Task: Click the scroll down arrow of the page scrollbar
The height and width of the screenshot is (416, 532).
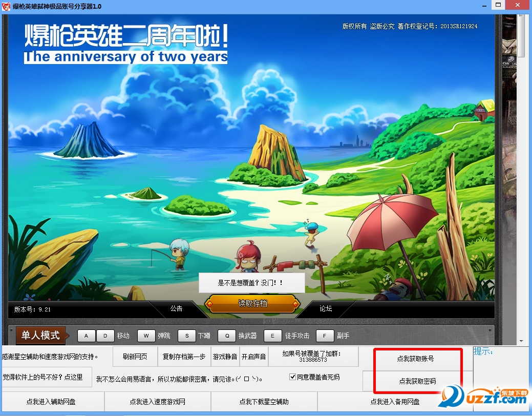Action: tap(521, 341)
